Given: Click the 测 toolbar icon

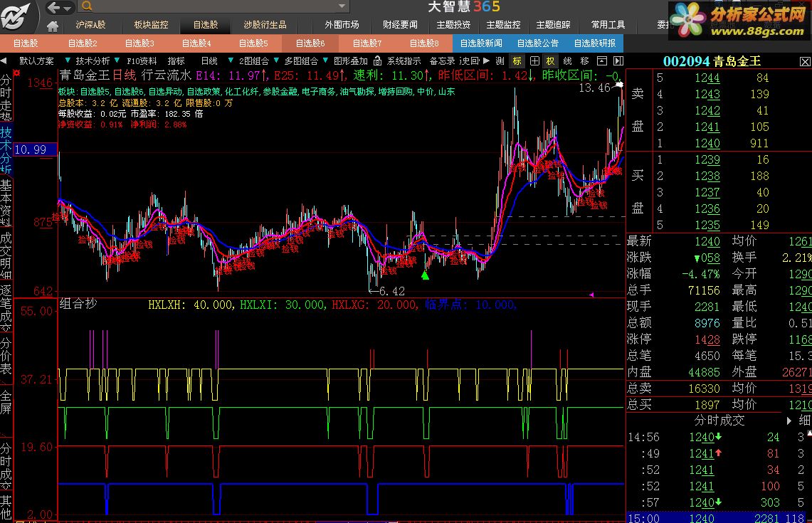Looking at the screenshot, I should point(500,61).
